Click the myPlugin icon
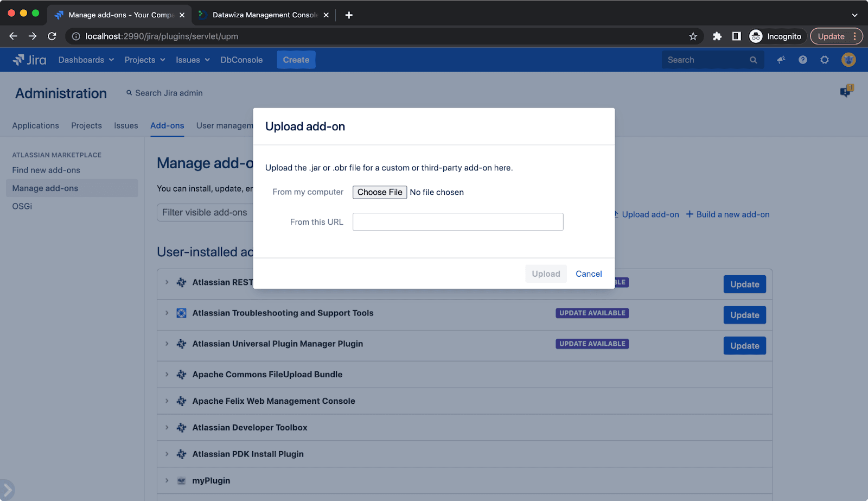This screenshot has width=868, height=501. tap(182, 481)
